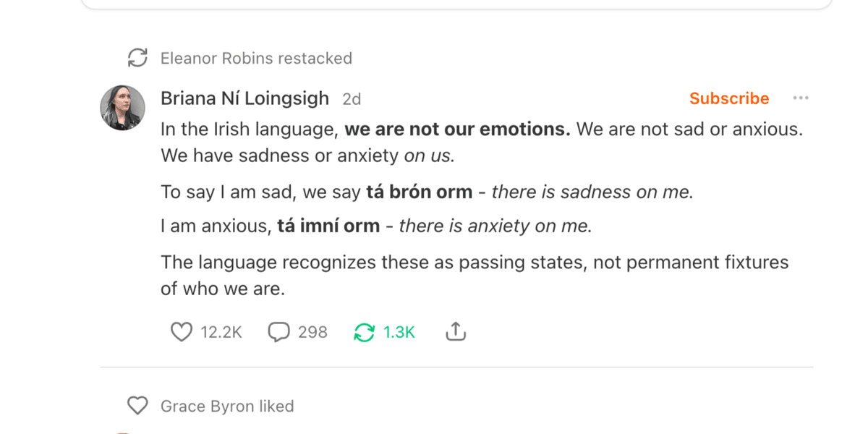The width and height of the screenshot is (868, 434).
Task: Open the three-dot more options menu
Action: coord(801,98)
